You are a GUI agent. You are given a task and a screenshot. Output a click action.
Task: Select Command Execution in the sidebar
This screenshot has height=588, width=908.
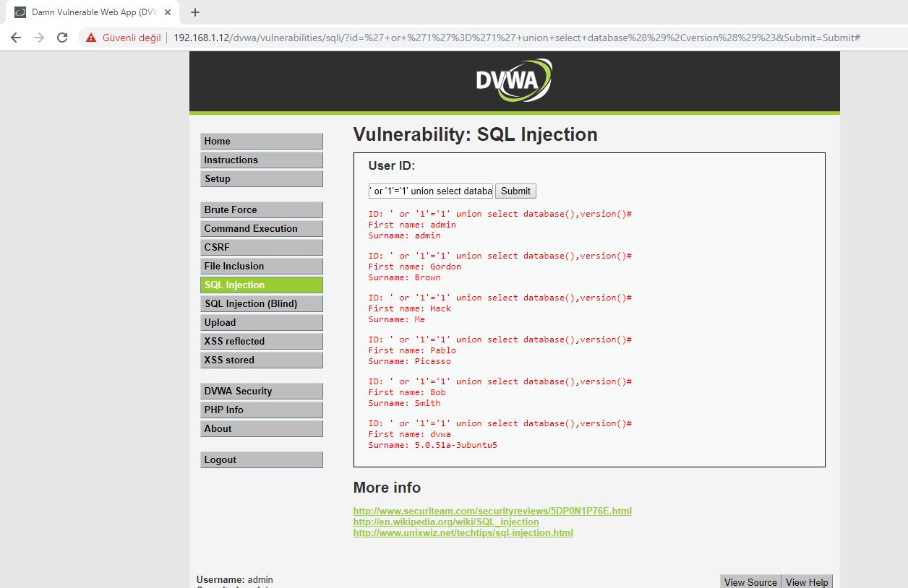[x=262, y=228]
